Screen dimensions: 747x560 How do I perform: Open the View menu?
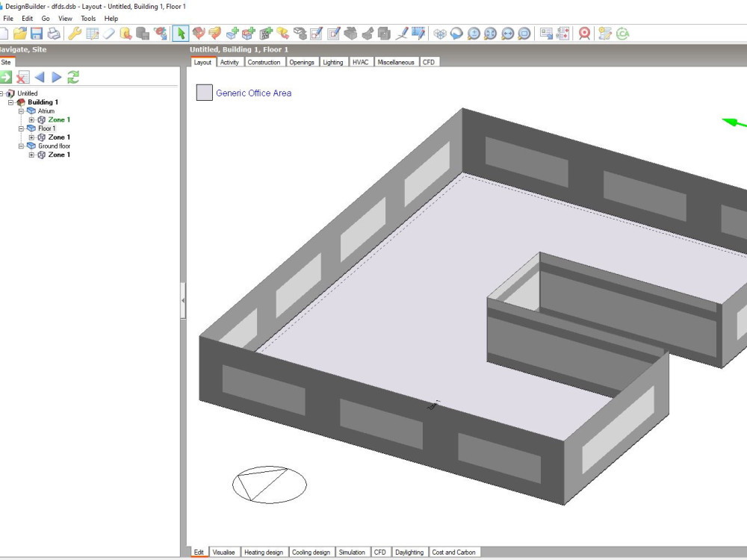point(65,19)
